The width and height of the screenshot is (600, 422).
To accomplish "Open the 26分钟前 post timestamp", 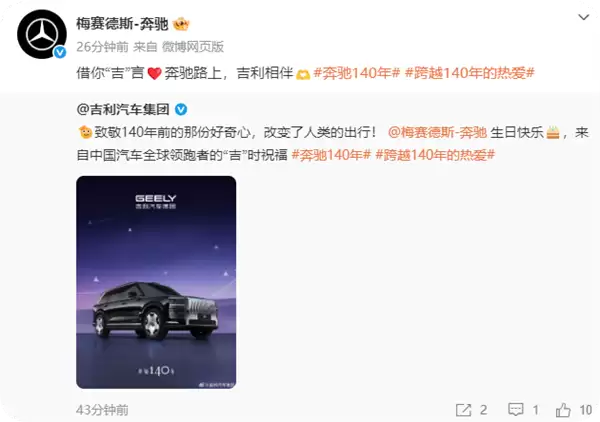I will point(102,47).
